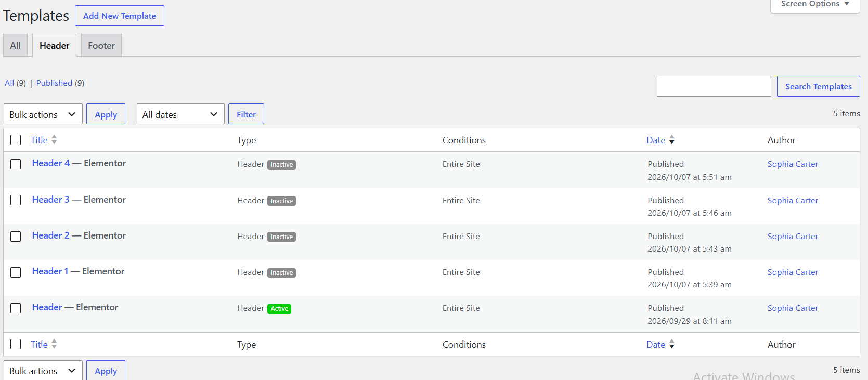This screenshot has height=380, width=868.
Task: Open the Header 2 template link
Action: click(x=50, y=235)
